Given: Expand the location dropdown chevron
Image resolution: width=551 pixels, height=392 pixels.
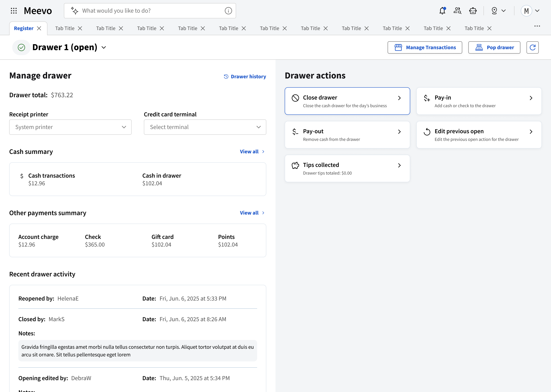Looking at the screenshot, I should tap(504, 11).
